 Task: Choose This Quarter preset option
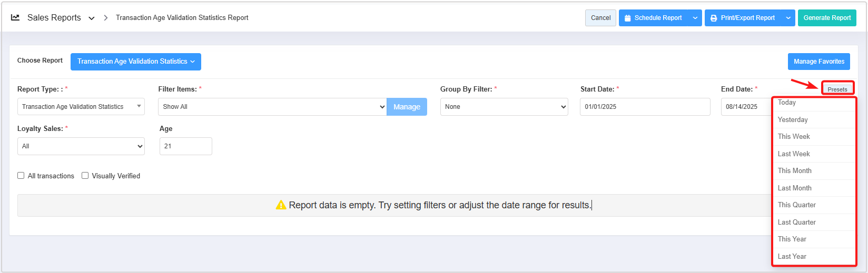(796, 205)
